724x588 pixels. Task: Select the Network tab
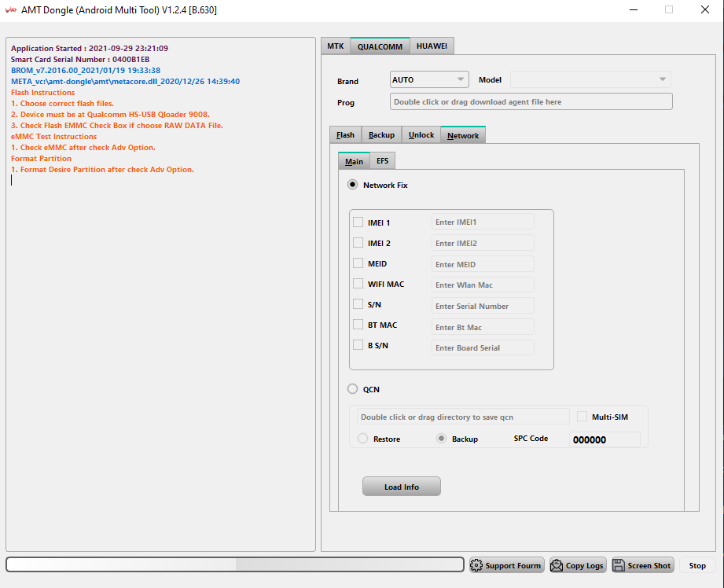[x=463, y=135]
